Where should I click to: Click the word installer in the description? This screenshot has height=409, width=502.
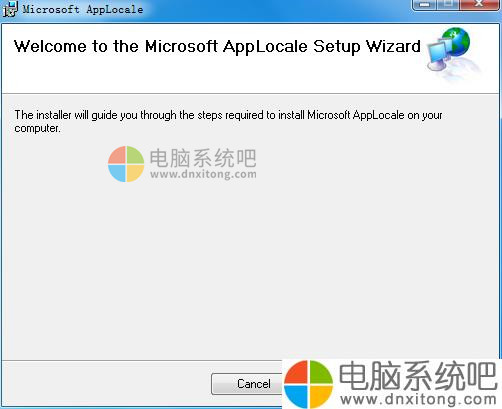54,115
